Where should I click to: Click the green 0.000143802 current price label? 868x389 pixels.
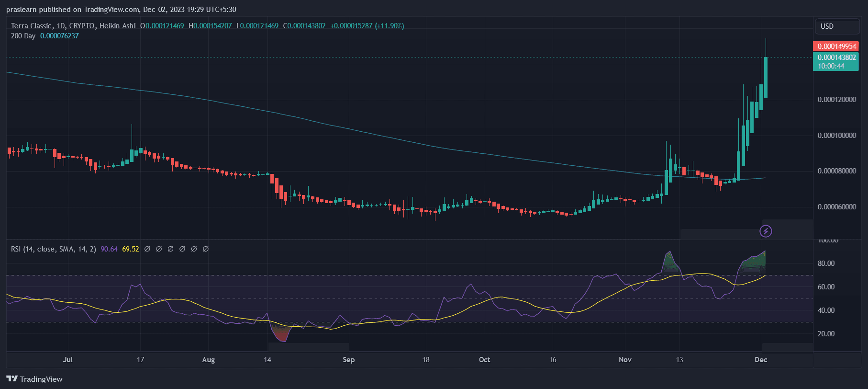click(x=836, y=57)
